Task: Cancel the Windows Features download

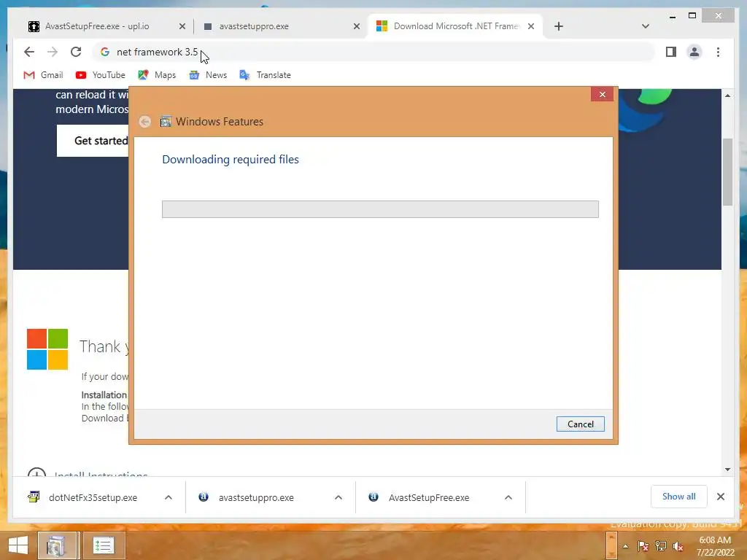Action: (580, 424)
